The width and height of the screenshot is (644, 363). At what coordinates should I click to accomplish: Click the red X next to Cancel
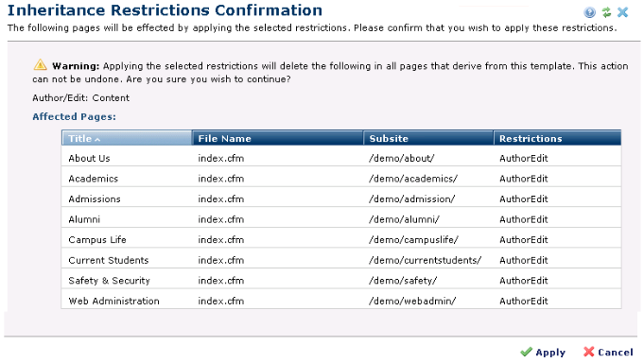coord(588,352)
